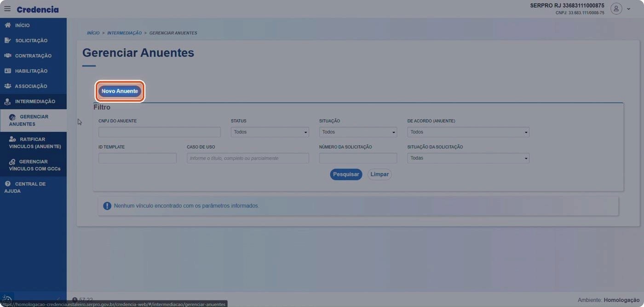The width and height of the screenshot is (644, 307).
Task: Open the user avatar profile icon
Action: click(x=616, y=9)
